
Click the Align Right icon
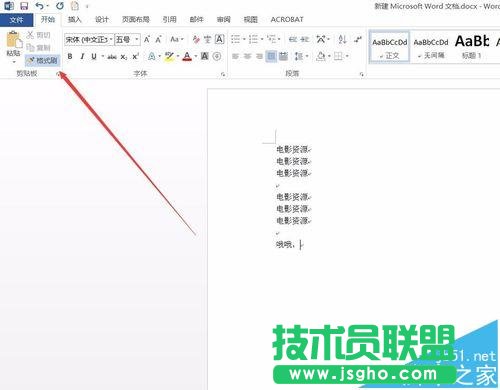point(259,56)
